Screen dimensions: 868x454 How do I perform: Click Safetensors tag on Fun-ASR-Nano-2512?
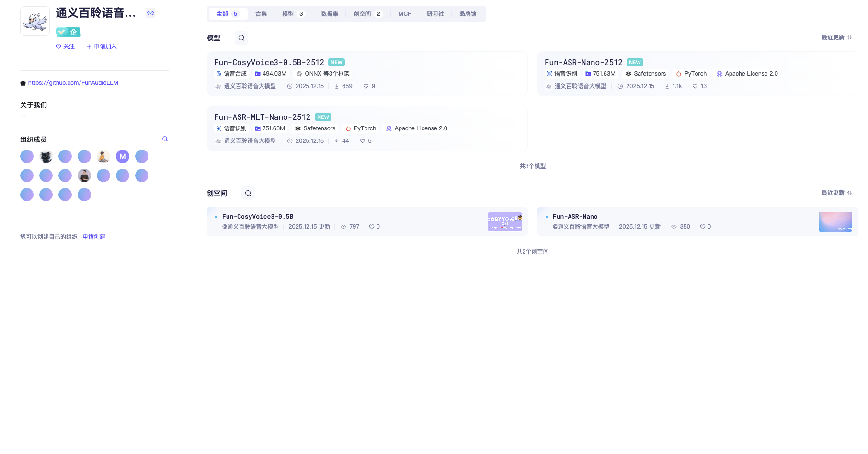(646, 74)
